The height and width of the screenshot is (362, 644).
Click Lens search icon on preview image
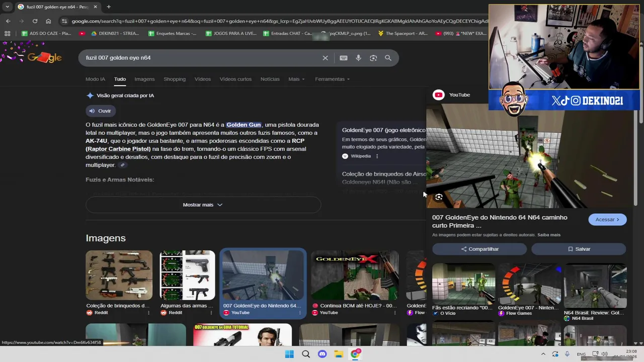tap(439, 197)
